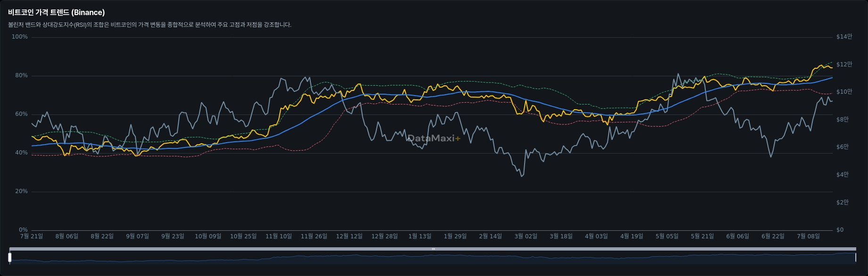Click the $12만 label on the price axis
The image size is (868, 276).
pyautogui.click(x=844, y=65)
